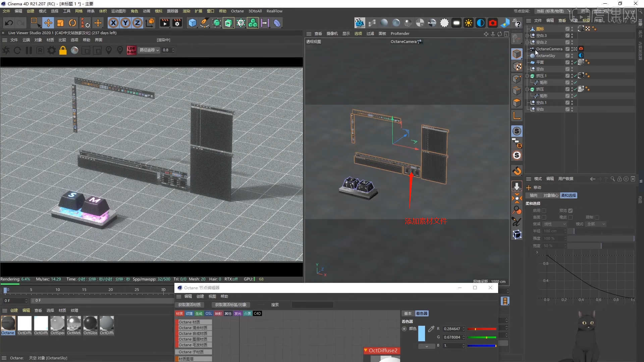The height and width of the screenshot is (362, 644).
Task: Open the 模式 mode dropdown showing 全部
Action: (596, 224)
